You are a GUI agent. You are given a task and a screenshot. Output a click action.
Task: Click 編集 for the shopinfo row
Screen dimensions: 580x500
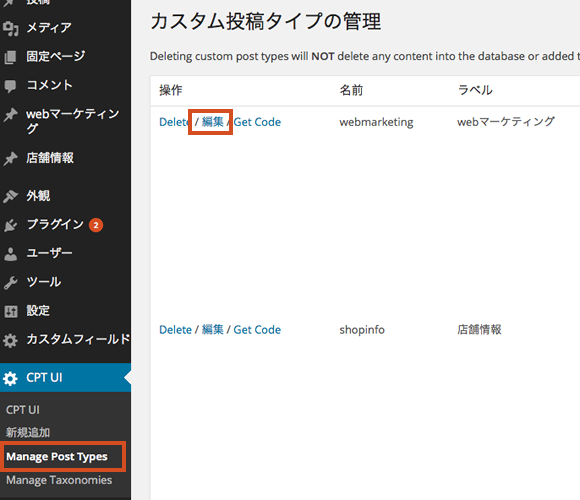[x=213, y=330]
